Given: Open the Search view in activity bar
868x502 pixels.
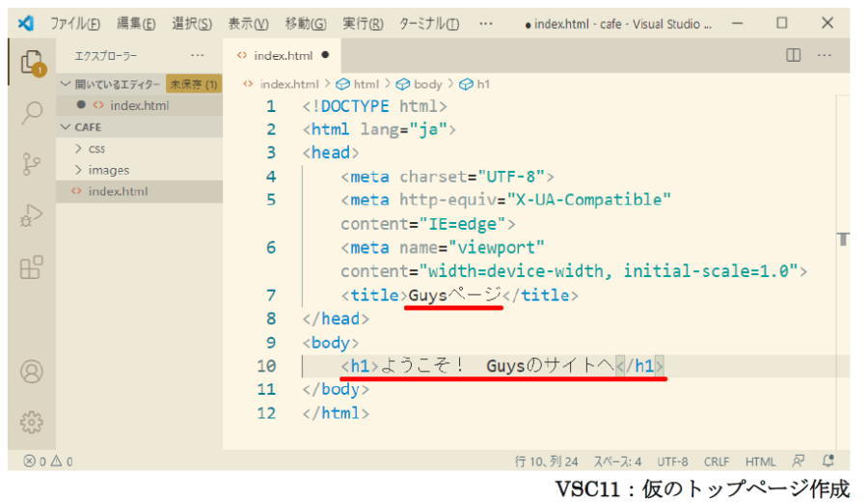Looking at the screenshot, I should (x=32, y=113).
